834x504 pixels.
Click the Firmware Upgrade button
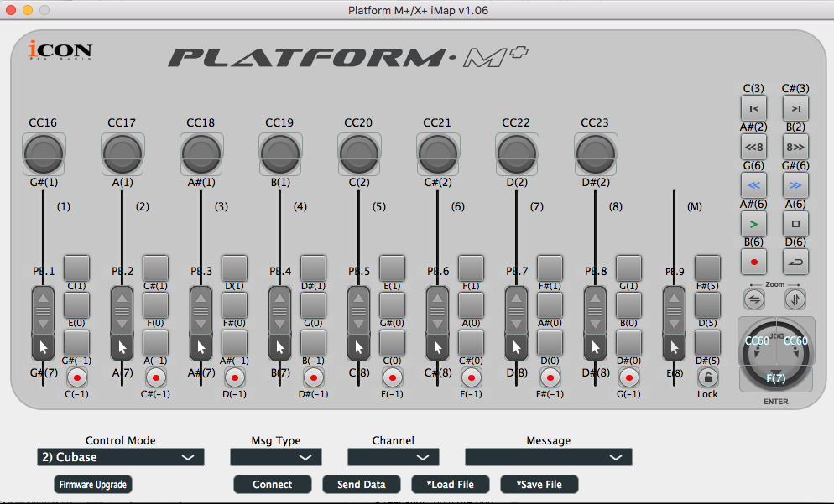(93, 485)
